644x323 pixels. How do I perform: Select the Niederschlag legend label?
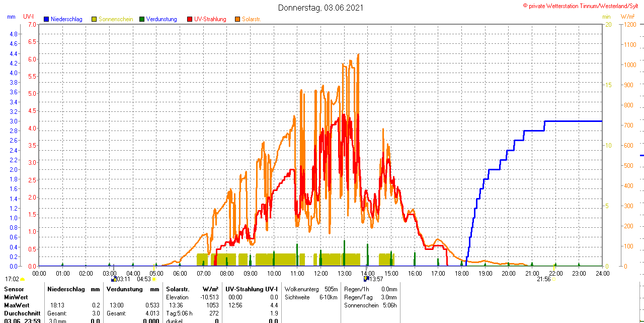66,19
